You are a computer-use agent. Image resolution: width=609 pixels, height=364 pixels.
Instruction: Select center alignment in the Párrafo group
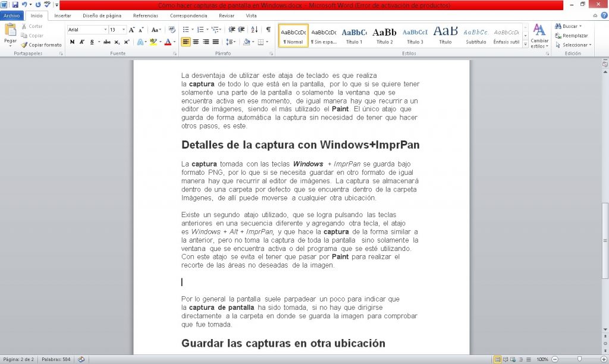(196, 41)
